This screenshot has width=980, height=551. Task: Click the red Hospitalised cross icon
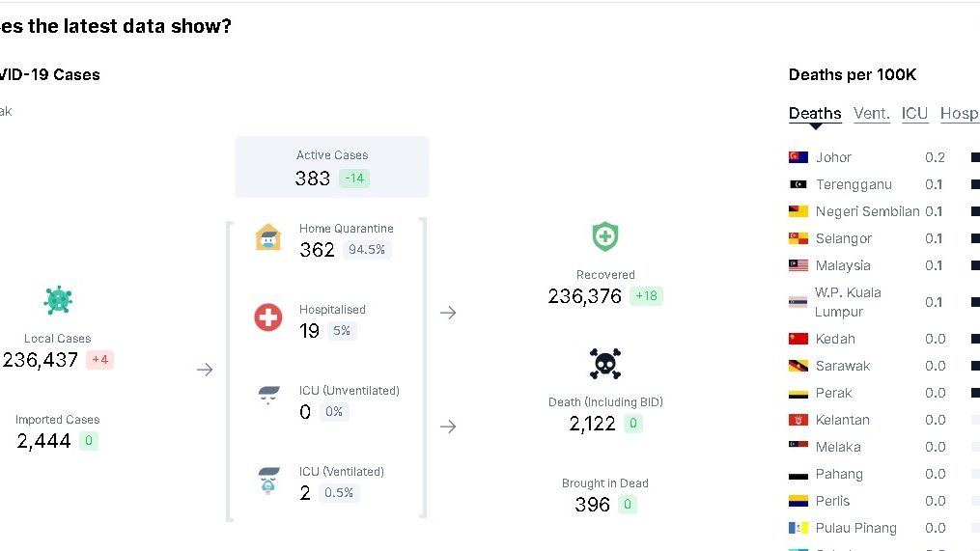click(267, 317)
